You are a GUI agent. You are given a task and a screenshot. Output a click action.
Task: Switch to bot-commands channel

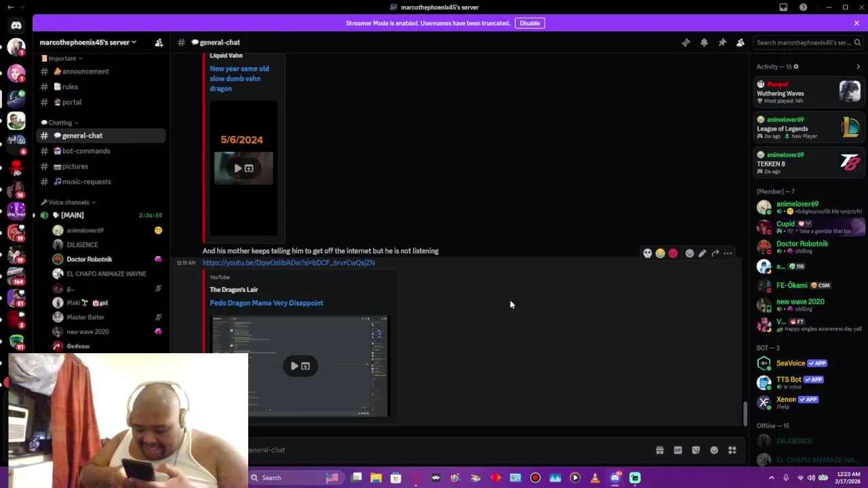[101, 151]
